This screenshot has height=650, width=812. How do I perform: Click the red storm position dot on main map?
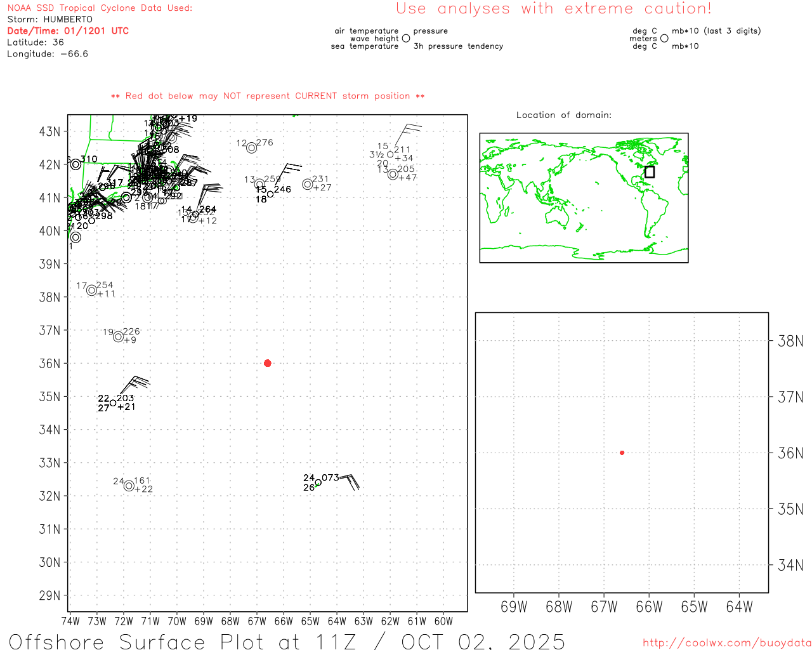point(267,363)
